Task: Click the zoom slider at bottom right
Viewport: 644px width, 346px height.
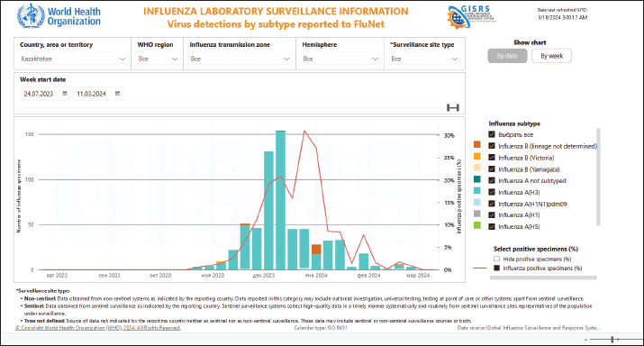Action: pyautogui.click(x=612, y=340)
